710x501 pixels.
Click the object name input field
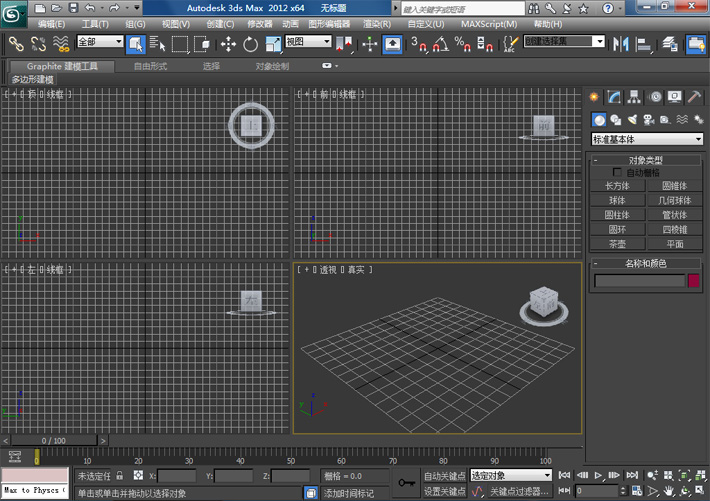coord(639,280)
